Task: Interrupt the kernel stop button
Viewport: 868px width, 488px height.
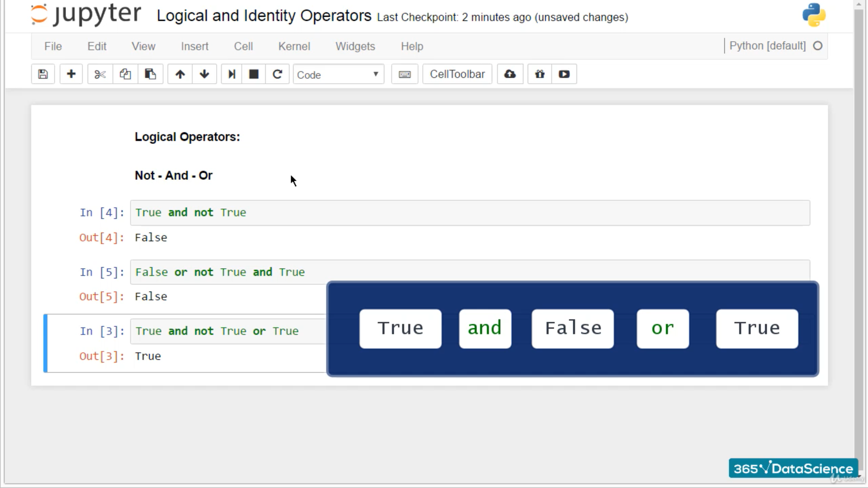Action: pyautogui.click(x=254, y=74)
